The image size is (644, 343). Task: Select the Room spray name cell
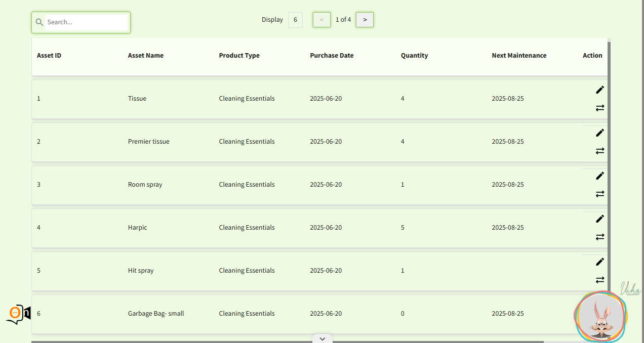(x=145, y=185)
